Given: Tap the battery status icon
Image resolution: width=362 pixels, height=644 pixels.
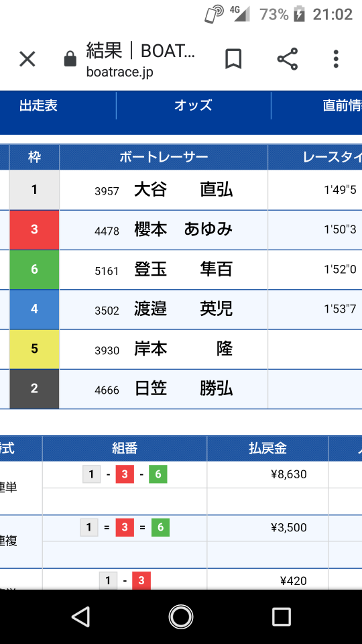Looking at the screenshot, I should coord(300,15).
